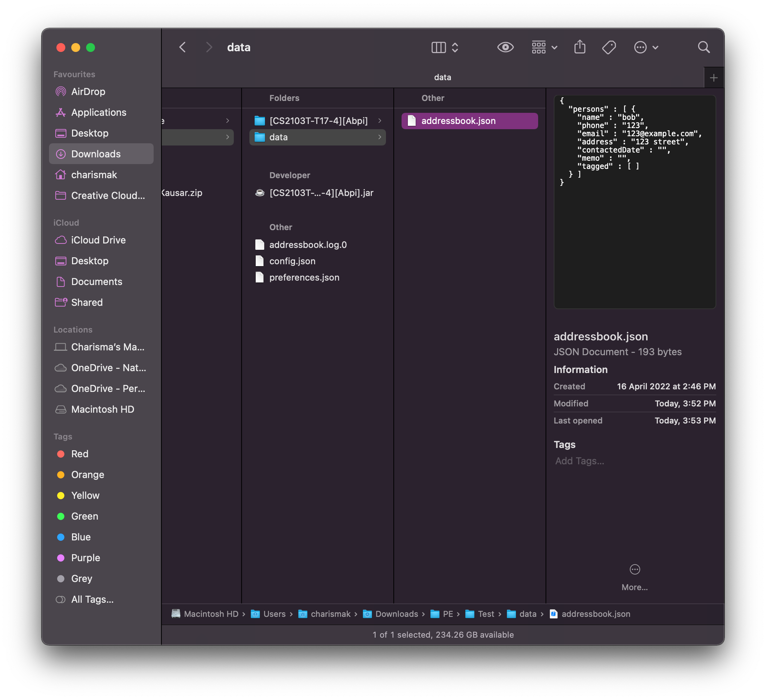The image size is (766, 700).
Task: Open the Share toolbar button
Action: click(579, 47)
